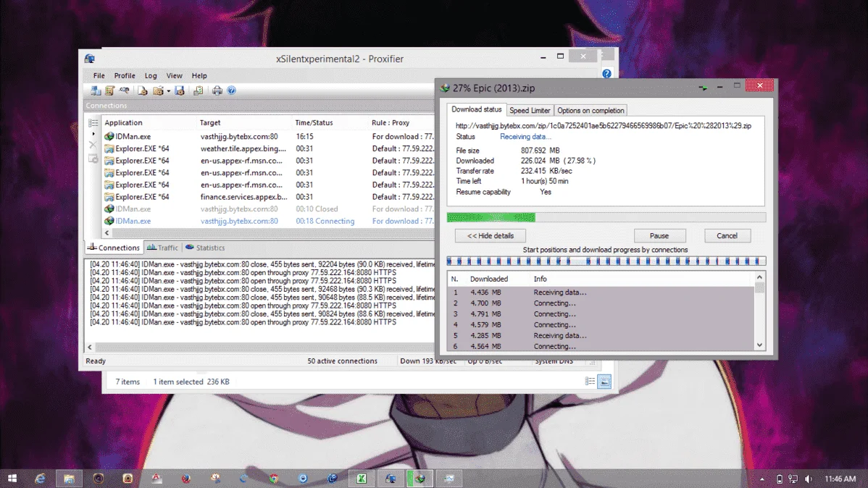Screen dimensions: 868x488
Task: Click the blue connections progress segment bar
Action: point(606,261)
